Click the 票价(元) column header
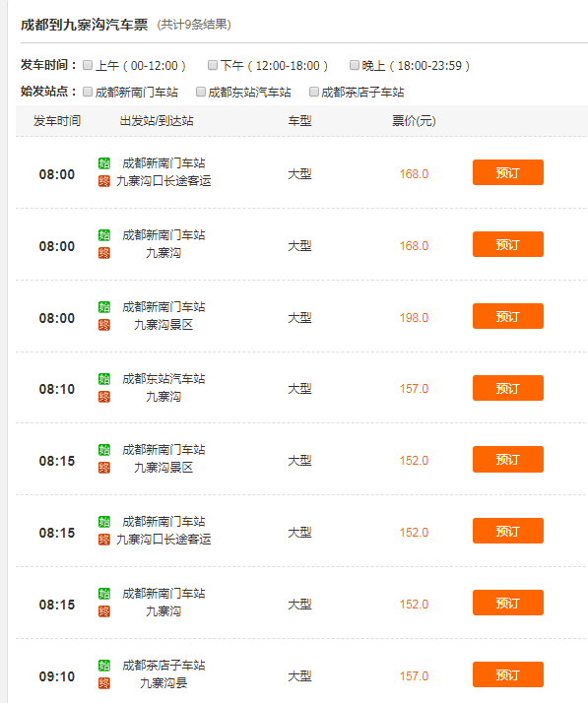588x703 pixels. coord(414,120)
